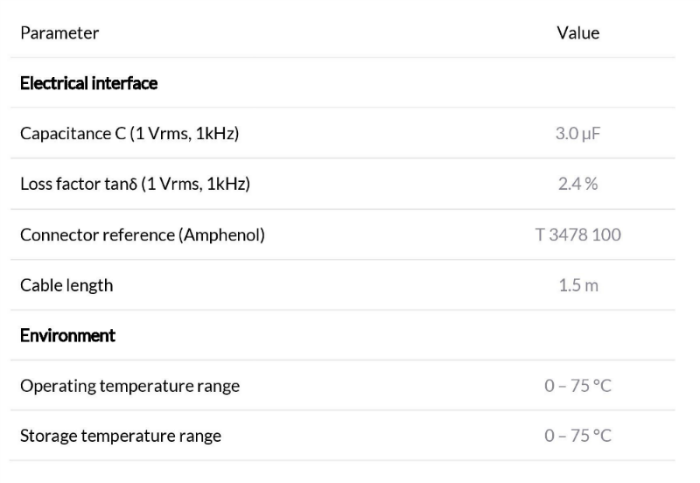Click the Parameter column header
The image size is (700, 483).
(x=59, y=33)
